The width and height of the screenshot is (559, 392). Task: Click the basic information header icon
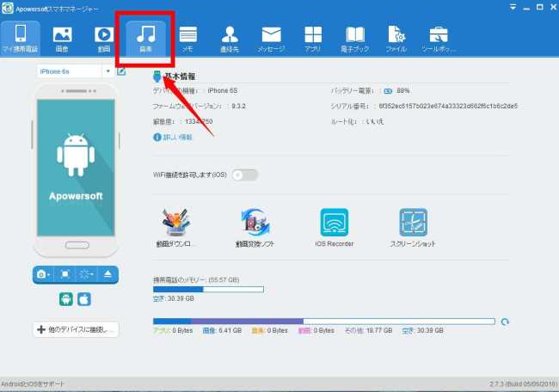click(x=157, y=77)
